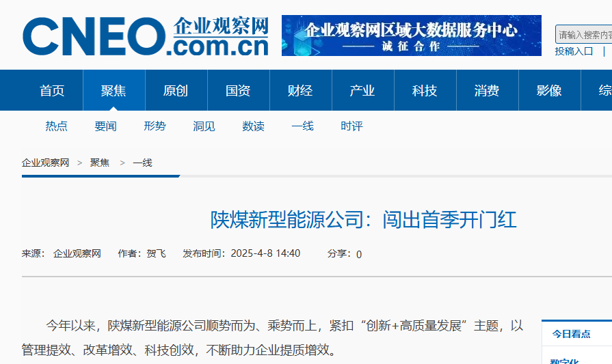Open the 消费 navigation item
This screenshot has height=364, width=612.
[x=487, y=91]
